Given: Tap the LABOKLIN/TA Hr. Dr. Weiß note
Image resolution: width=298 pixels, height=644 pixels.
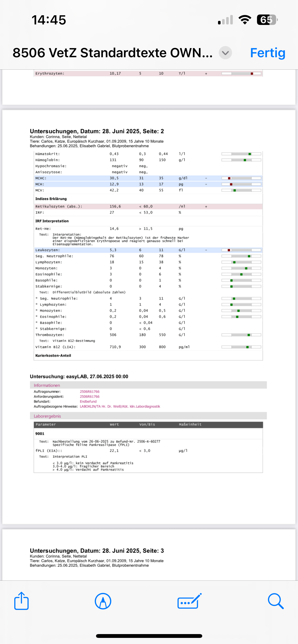Looking at the screenshot, I should [x=120, y=406].
